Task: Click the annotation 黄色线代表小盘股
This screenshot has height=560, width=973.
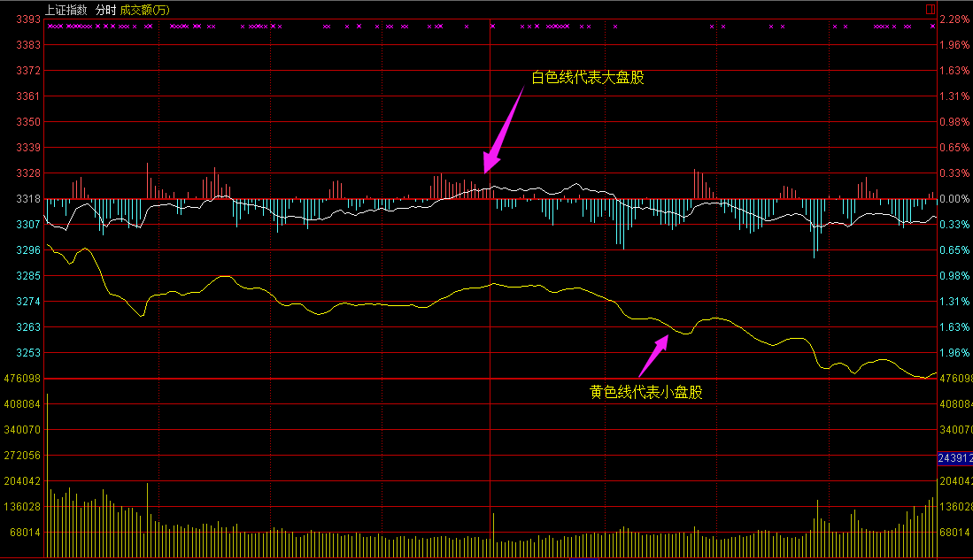Action: (646, 392)
